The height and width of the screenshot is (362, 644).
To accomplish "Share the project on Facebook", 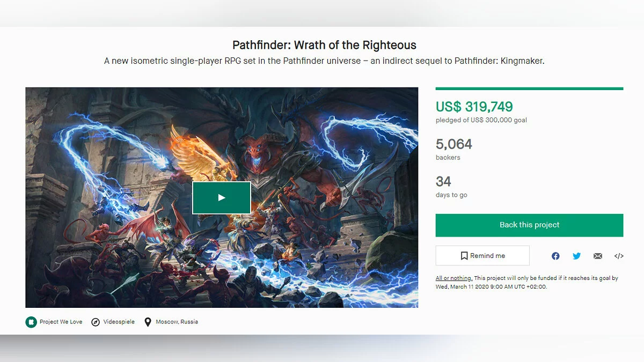I will [x=555, y=256].
